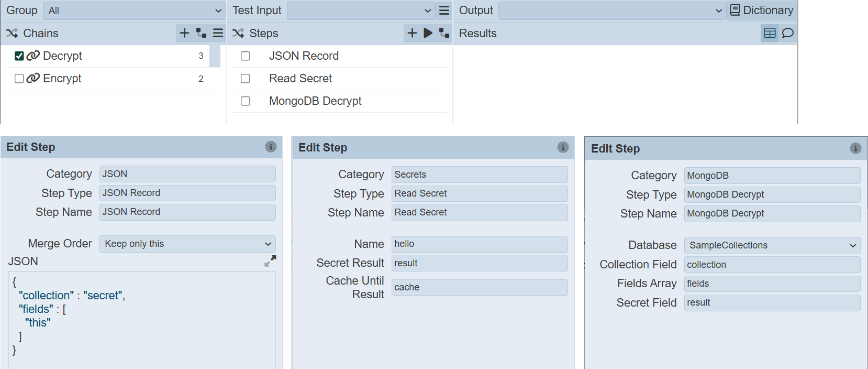The width and height of the screenshot is (868, 369).
Task: Run the steps with play button
Action: click(428, 34)
